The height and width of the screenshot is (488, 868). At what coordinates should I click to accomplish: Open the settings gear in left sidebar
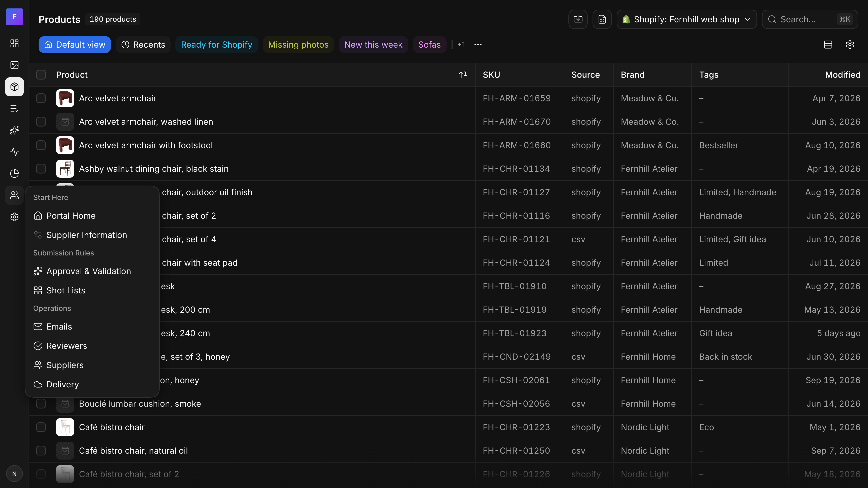[x=14, y=217]
